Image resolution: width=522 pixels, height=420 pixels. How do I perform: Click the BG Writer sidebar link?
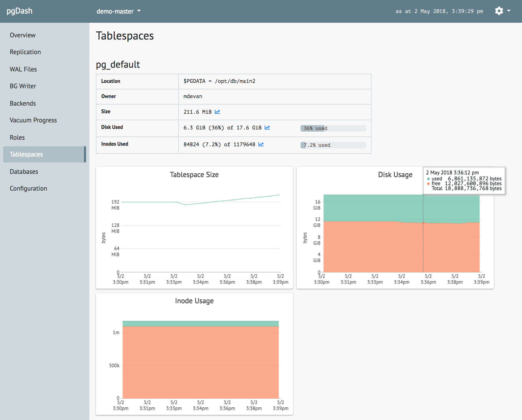[23, 86]
